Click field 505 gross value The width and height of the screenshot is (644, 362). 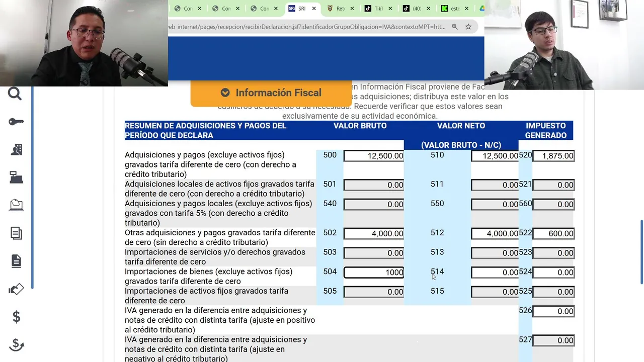click(x=374, y=292)
